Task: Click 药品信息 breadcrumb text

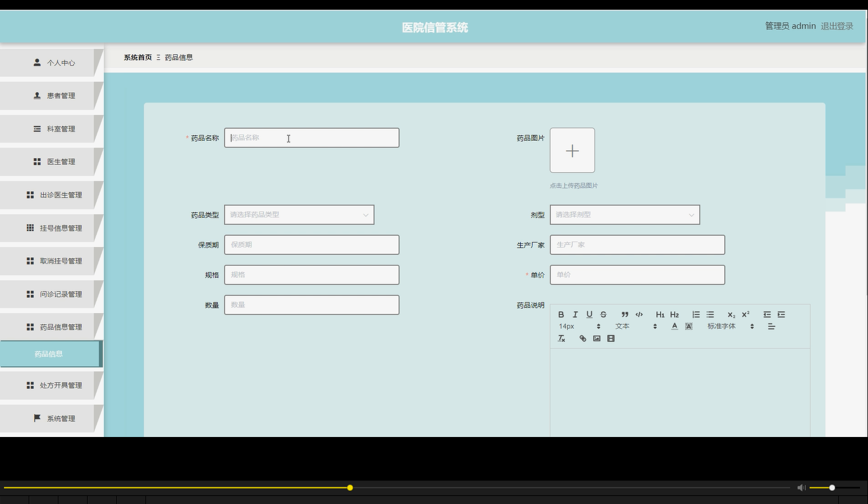Action: (x=179, y=57)
